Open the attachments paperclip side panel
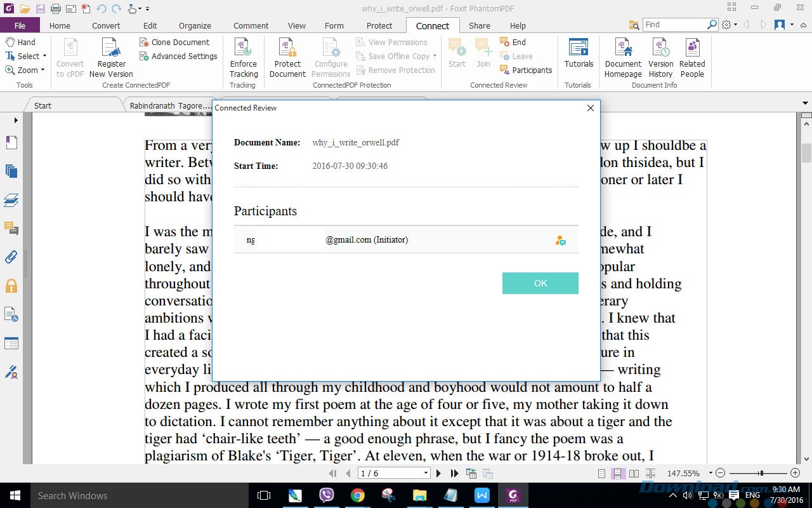This screenshot has width=812, height=508. click(11, 257)
